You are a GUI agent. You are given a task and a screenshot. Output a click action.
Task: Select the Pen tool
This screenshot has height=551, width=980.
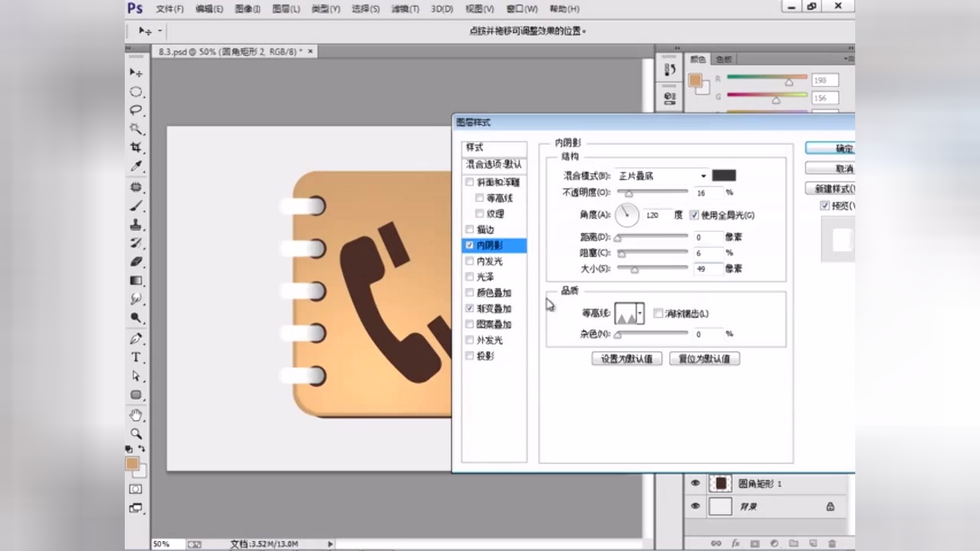click(x=136, y=338)
